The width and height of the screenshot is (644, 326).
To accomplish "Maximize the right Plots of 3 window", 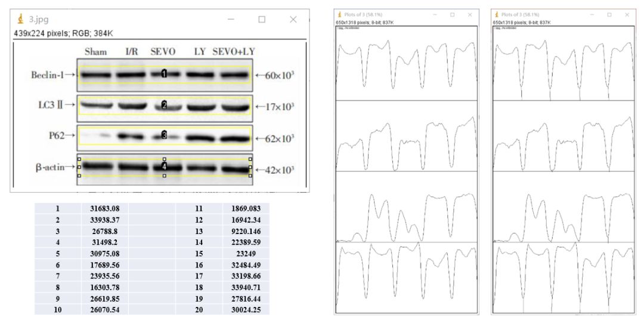I will pos(609,15).
